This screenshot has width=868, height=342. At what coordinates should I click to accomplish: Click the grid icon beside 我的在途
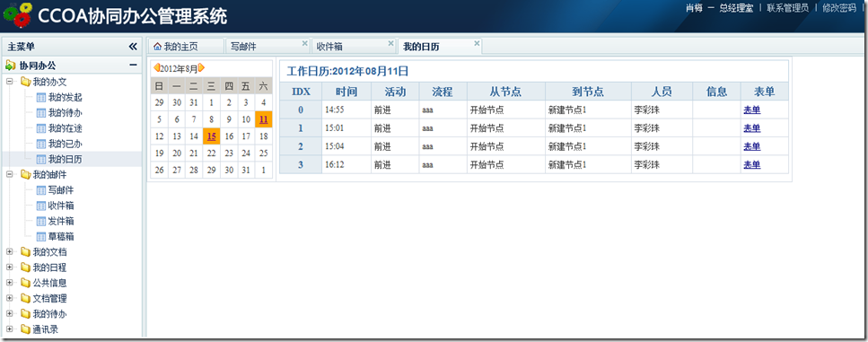click(x=41, y=128)
